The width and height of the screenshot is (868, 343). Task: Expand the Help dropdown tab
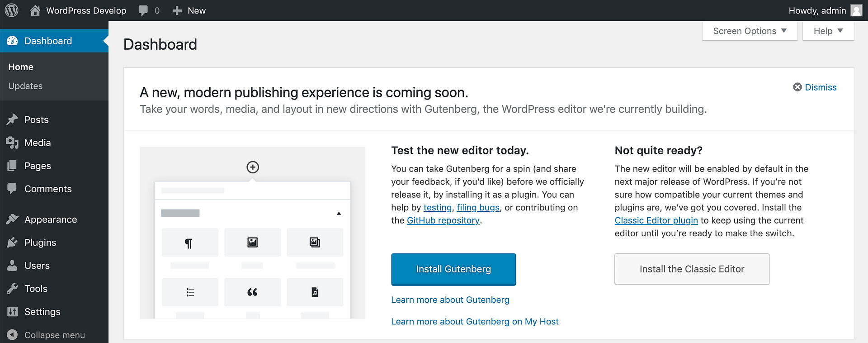pyautogui.click(x=828, y=31)
